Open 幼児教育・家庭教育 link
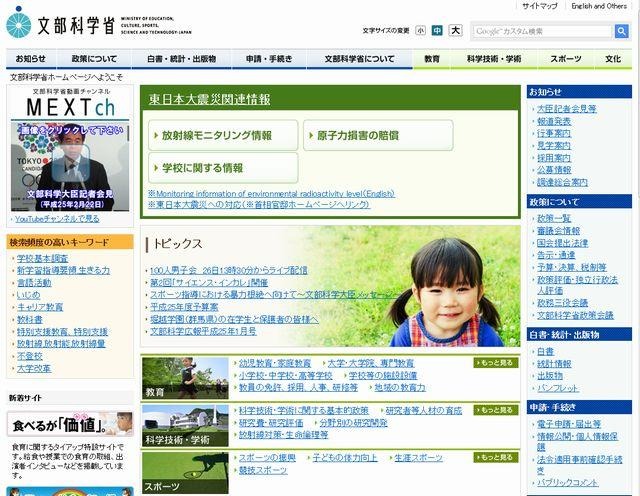 pos(275,363)
